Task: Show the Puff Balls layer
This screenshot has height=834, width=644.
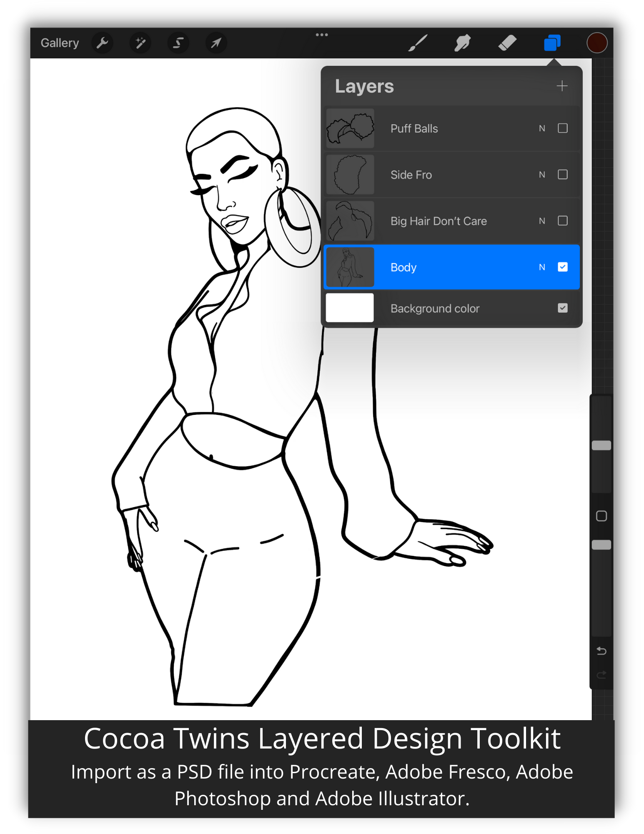Action: (x=563, y=128)
